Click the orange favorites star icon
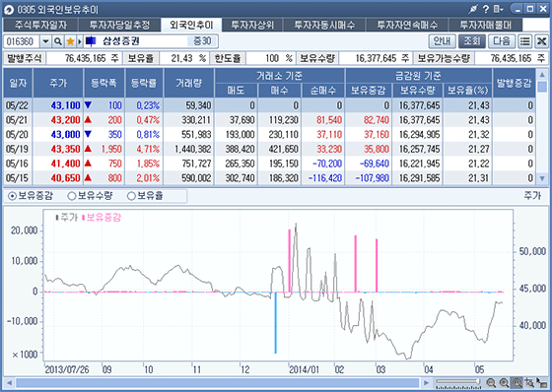 coord(70,41)
